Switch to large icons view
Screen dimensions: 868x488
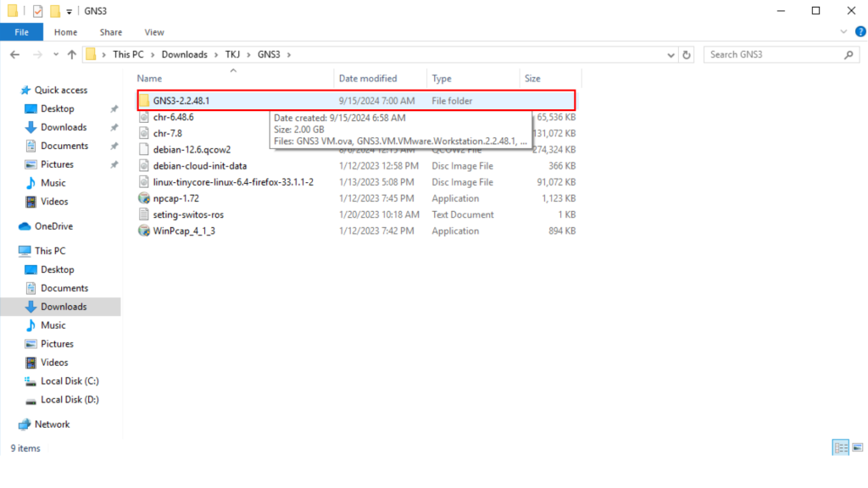(855, 447)
